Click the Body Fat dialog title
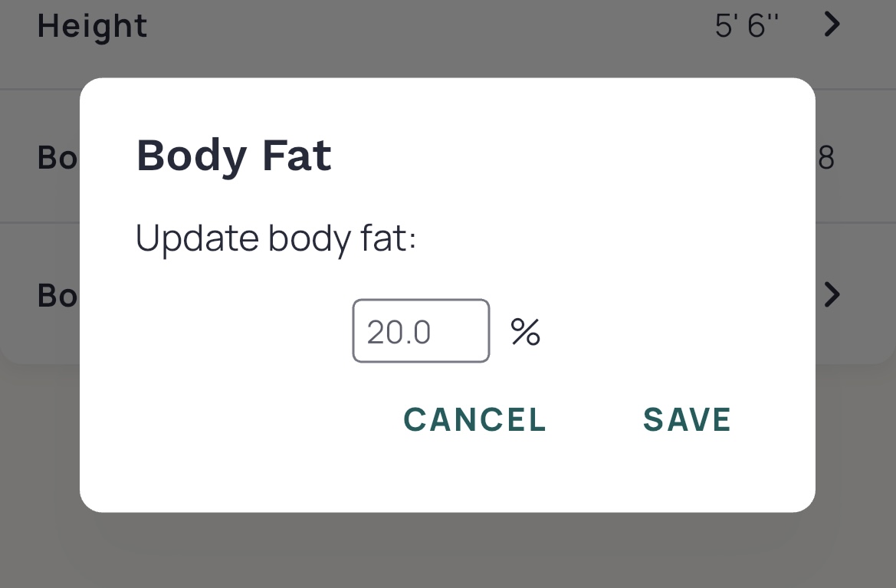 (x=234, y=155)
